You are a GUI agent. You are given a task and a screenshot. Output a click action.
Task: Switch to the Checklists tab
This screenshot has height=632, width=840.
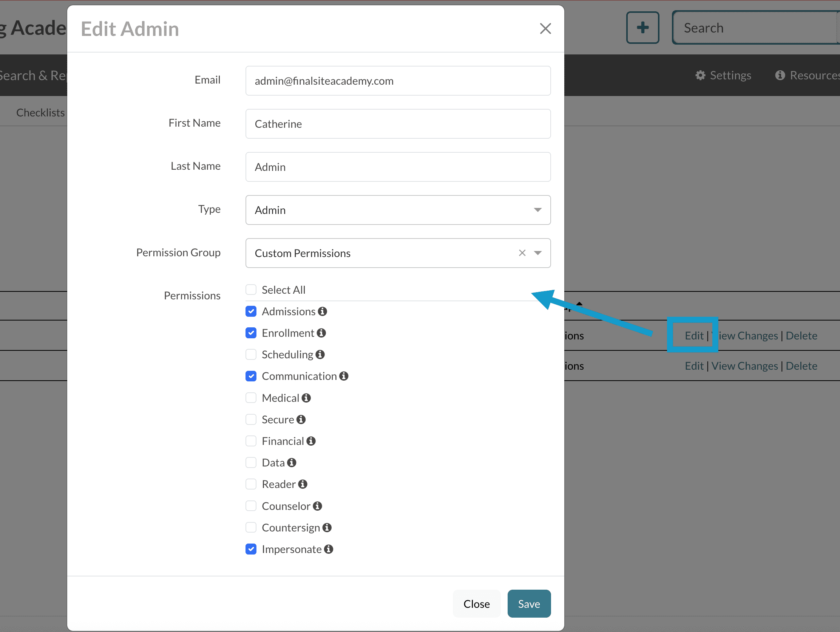(x=40, y=113)
